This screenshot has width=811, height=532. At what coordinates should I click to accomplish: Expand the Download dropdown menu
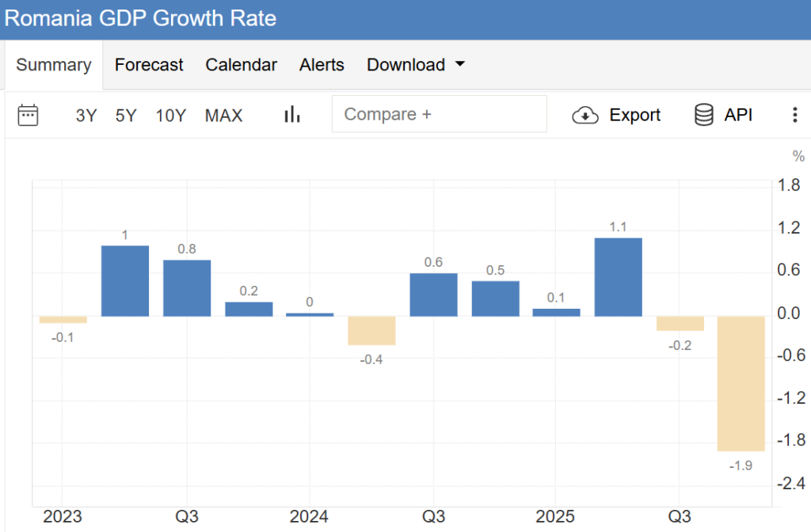click(405, 65)
